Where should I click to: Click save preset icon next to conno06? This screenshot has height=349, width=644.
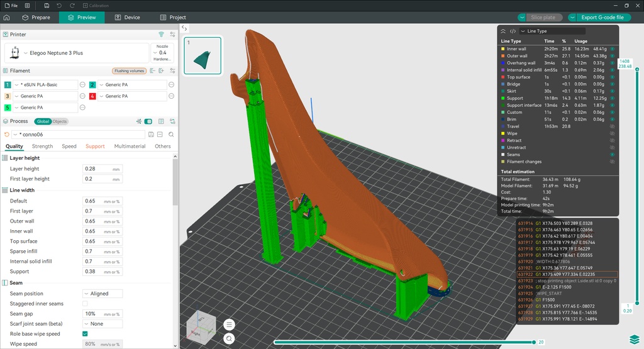tap(151, 135)
